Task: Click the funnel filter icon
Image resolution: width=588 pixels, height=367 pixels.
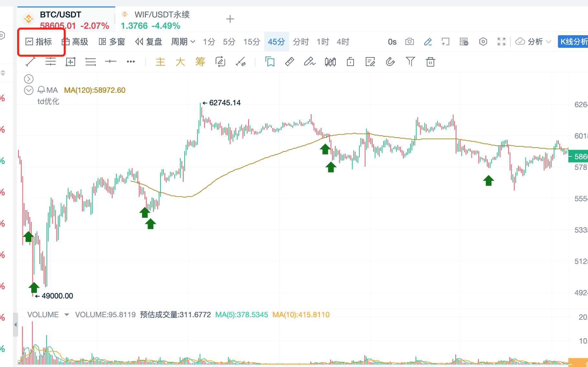Action: 410,61
